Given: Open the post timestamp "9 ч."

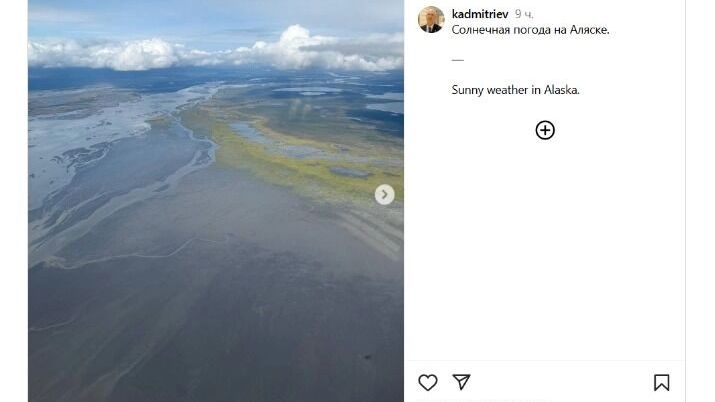Looking at the screenshot, I should (x=524, y=14).
